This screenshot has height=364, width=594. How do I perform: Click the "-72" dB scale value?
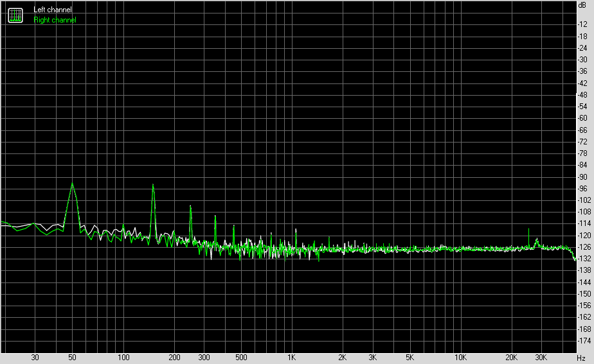pos(582,142)
